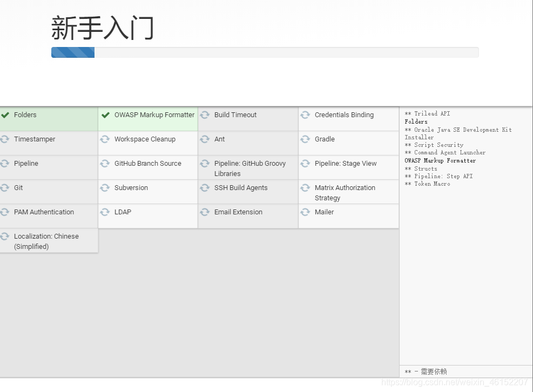Click the installation progress bar
Screen dimensions: 533x392
click(265, 52)
